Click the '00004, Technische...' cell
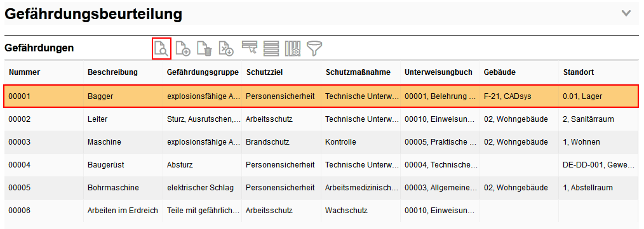The image size is (644, 229). pos(440,165)
